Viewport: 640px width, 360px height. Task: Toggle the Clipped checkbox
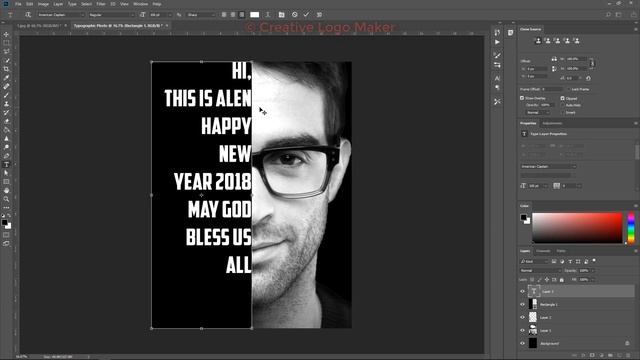(562, 98)
